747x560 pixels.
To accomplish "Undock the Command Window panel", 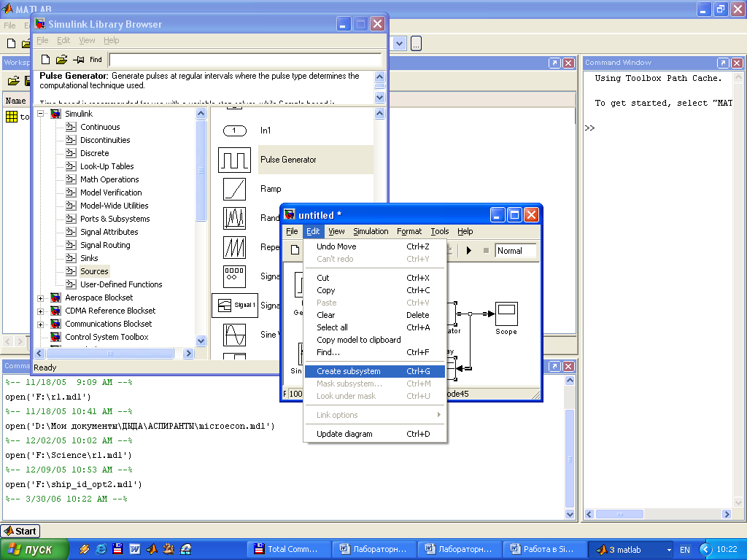I will click(x=723, y=63).
